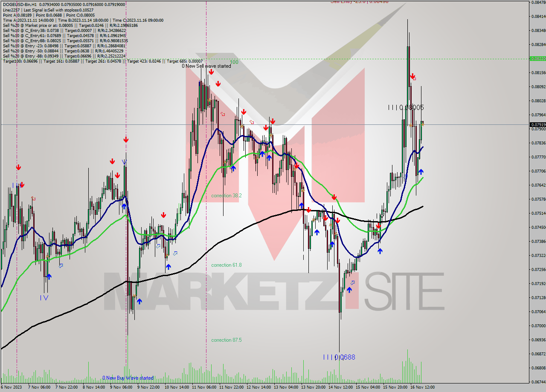Viewport: 546px width, 392px height.
Task: Click the '10 Nov 14:00' time axis label
Action: pyautogui.click(x=177, y=387)
